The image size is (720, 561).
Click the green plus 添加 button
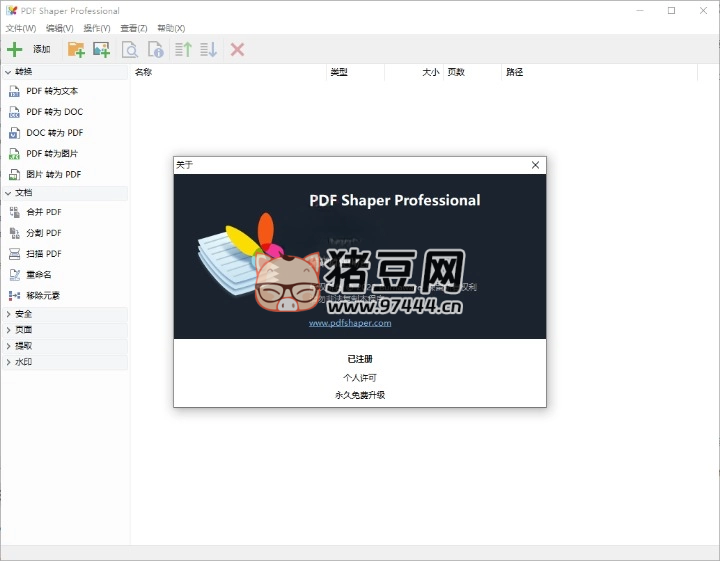click(28, 49)
